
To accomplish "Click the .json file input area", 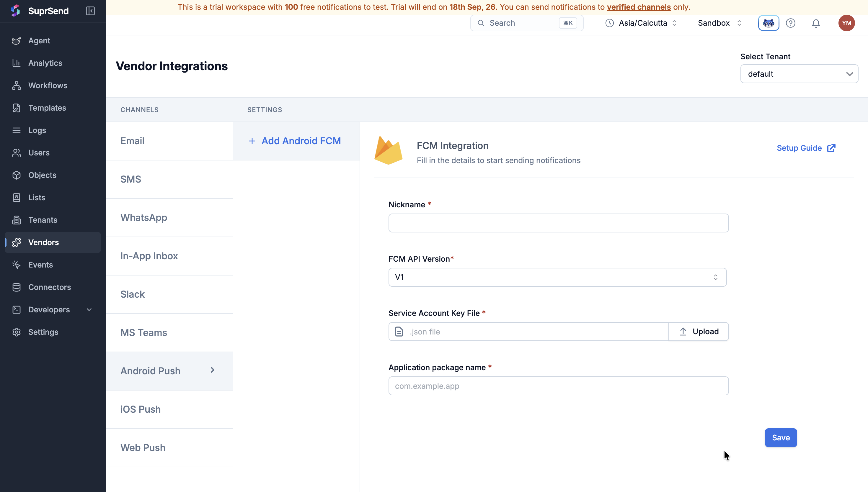I will pyautogui.click(x=528, y=332).
